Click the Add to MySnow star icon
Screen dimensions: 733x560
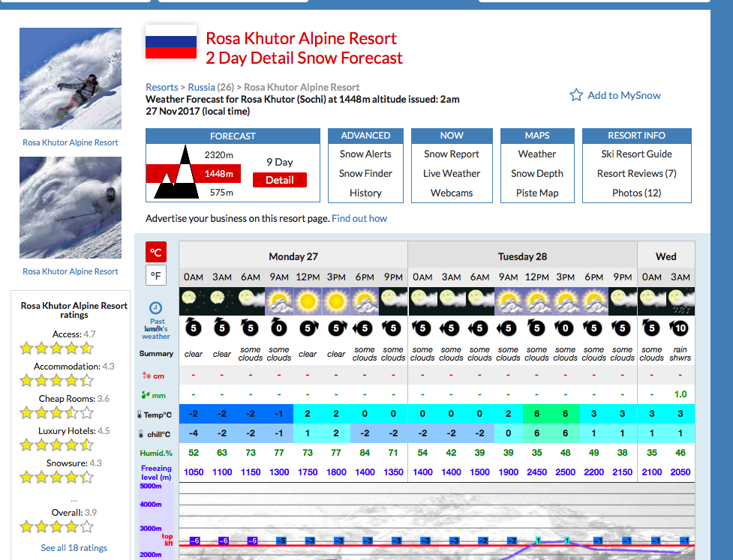(576, 94)
